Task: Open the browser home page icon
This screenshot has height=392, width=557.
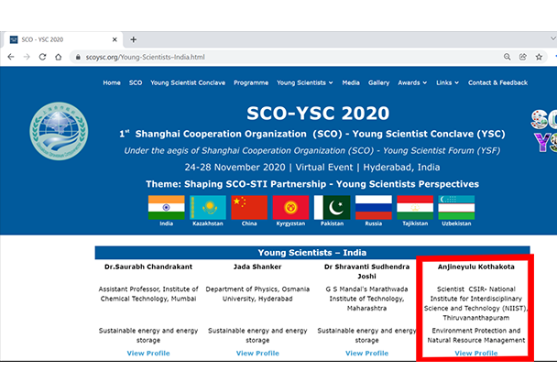Action: (59, 57)
